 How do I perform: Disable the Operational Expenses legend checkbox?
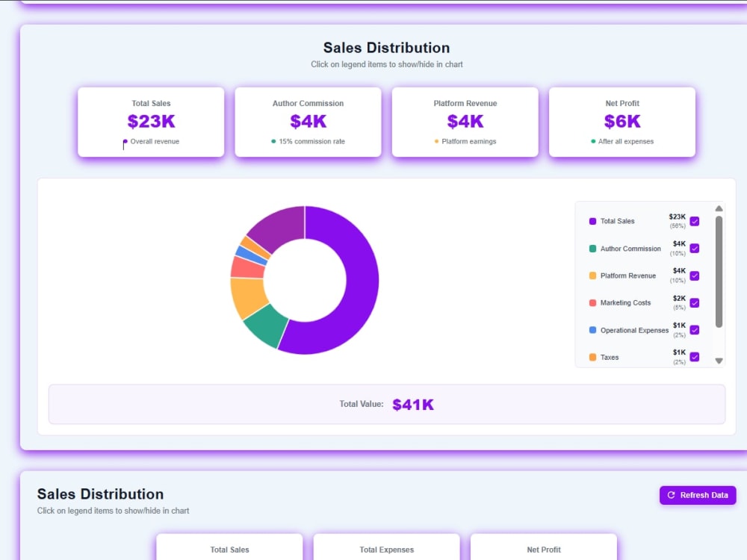[x=695, y=330]
